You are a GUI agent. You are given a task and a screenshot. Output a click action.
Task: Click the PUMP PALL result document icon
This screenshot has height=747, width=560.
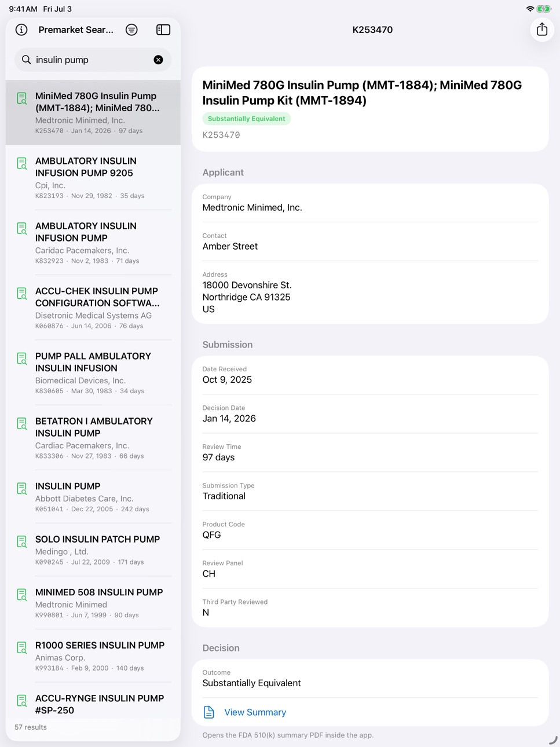click(x=22, y=358)
